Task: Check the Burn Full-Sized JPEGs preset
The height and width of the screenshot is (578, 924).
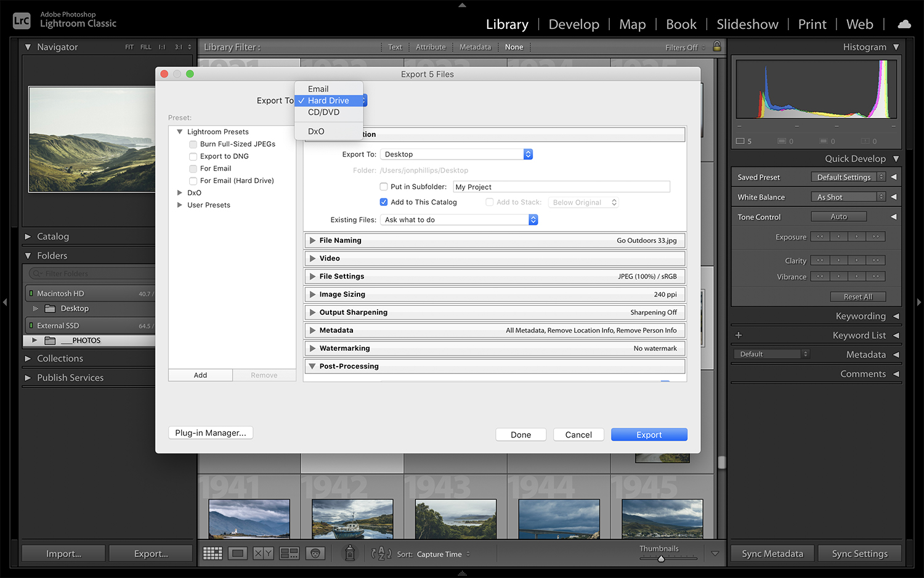Action: coord(193,144)
